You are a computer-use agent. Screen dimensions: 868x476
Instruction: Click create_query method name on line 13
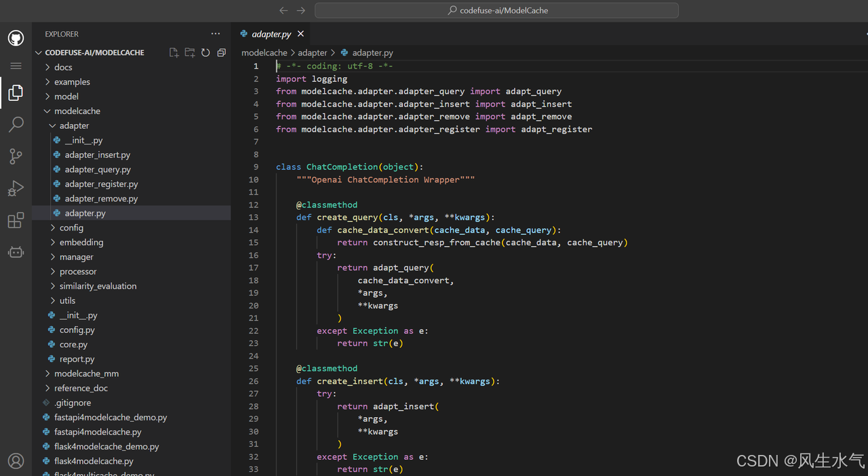click(x=348, y=217)
